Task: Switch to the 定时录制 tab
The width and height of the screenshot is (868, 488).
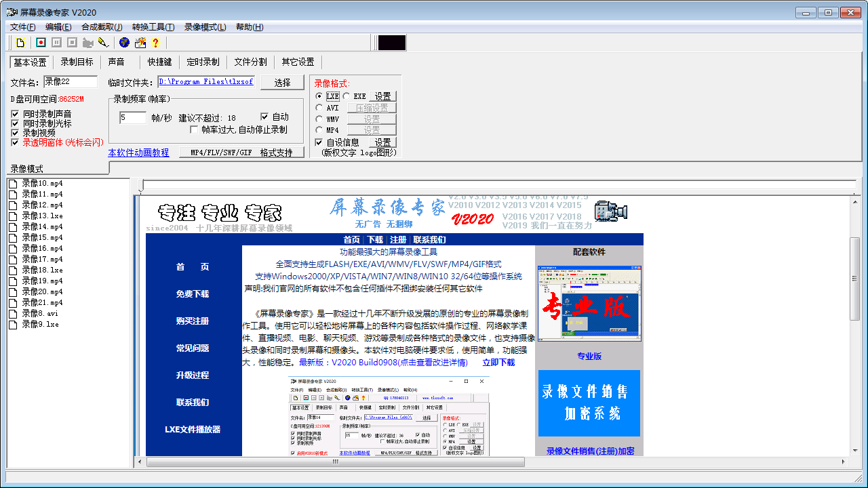Action: point(201,61)
